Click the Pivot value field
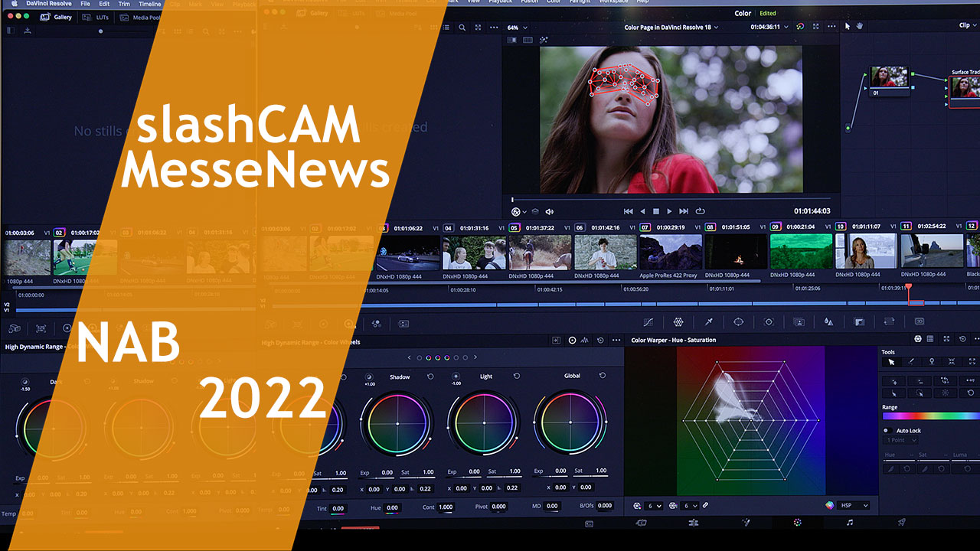The height and width of the screenshot is (551, 980). click(498, 507)
